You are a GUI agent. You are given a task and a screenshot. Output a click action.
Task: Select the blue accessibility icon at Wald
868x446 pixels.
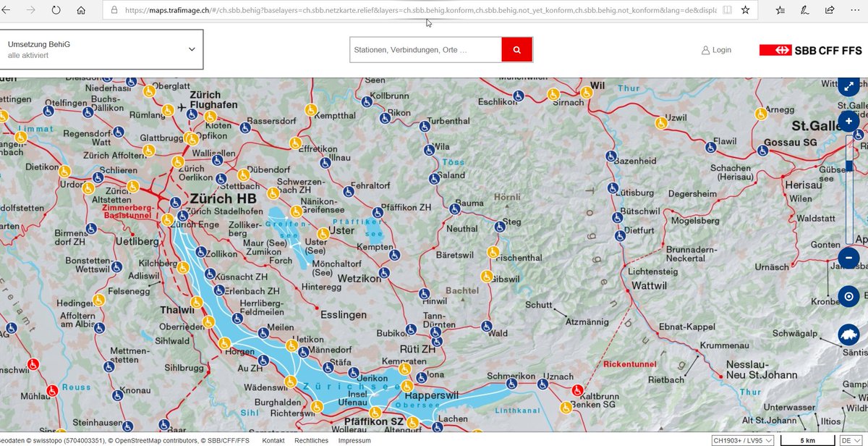[x=487, y=325]
